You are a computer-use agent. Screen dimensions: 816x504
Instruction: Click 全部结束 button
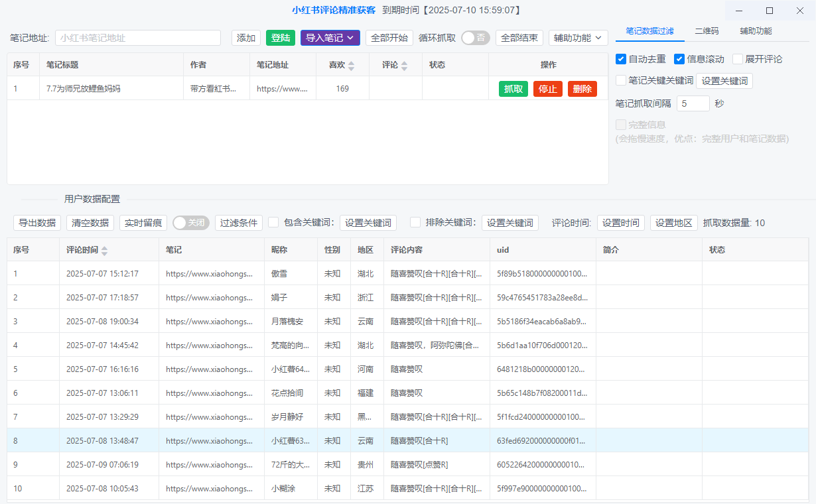tap(519, 38)
